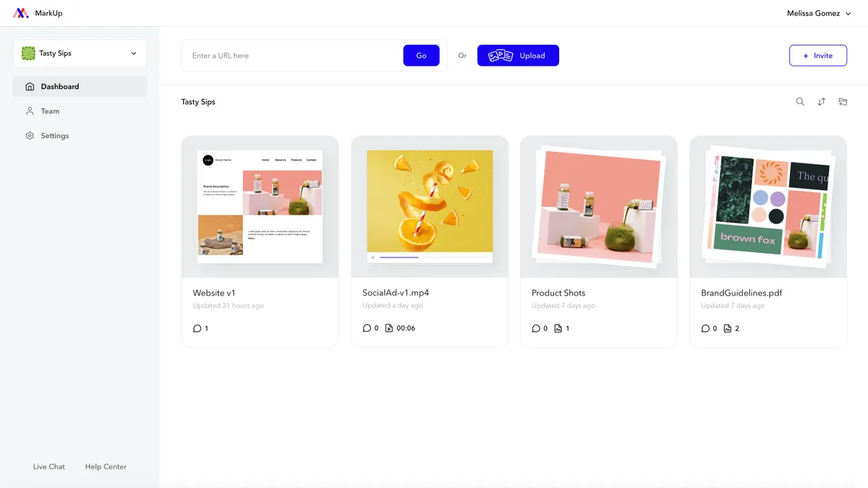Click the comment icon on Website v1
This screenshot has height=488, width=868.
click(197, 328)
